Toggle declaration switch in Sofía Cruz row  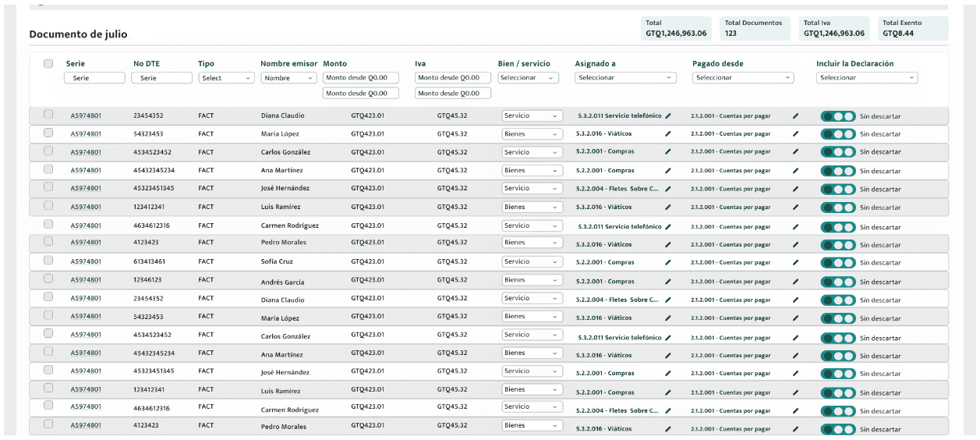[x=838, y=263]
